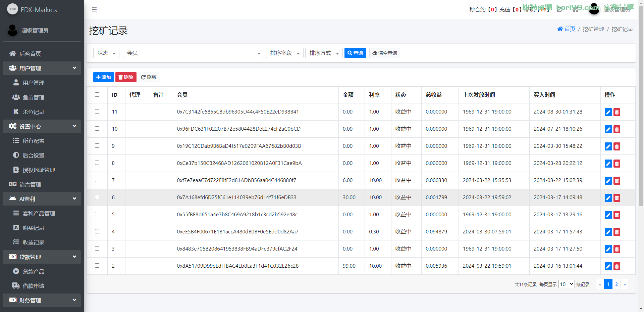Delete the mining record with ID 8

[617, 164]
